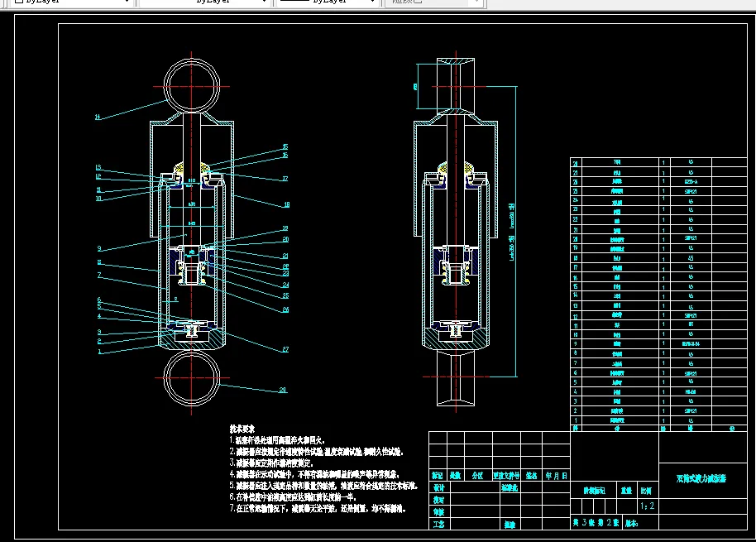Click the 工艺 label in the title block
This screenshot has width=756, height=542.
(438, 524)
